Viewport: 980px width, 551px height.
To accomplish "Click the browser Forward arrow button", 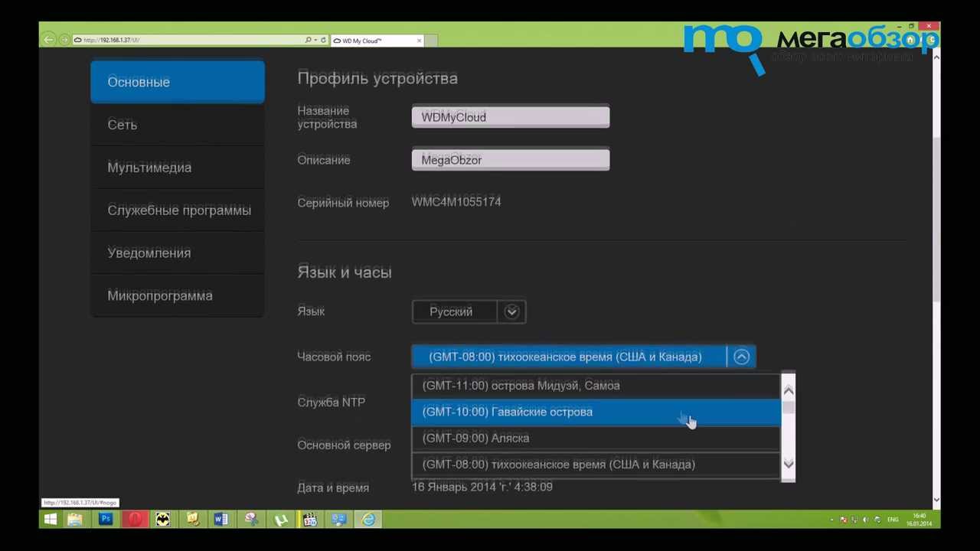I will point(64,40).
